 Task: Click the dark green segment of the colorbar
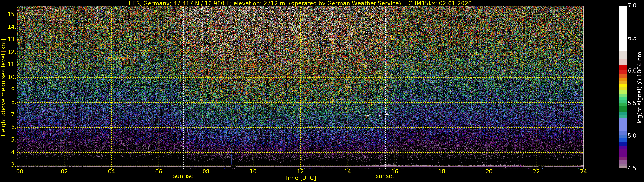click(x=623, y=109)
